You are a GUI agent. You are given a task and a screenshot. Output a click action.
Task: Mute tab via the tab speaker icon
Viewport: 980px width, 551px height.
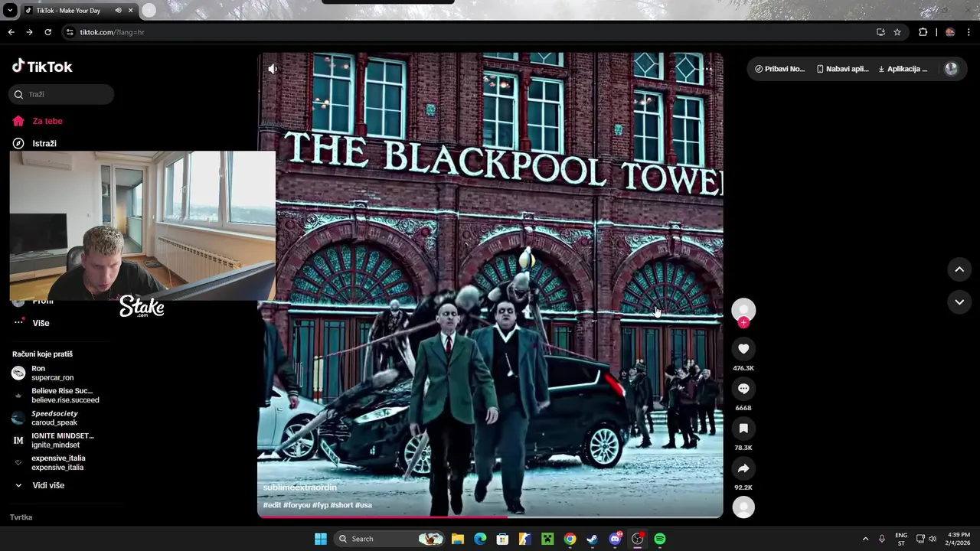118,11
